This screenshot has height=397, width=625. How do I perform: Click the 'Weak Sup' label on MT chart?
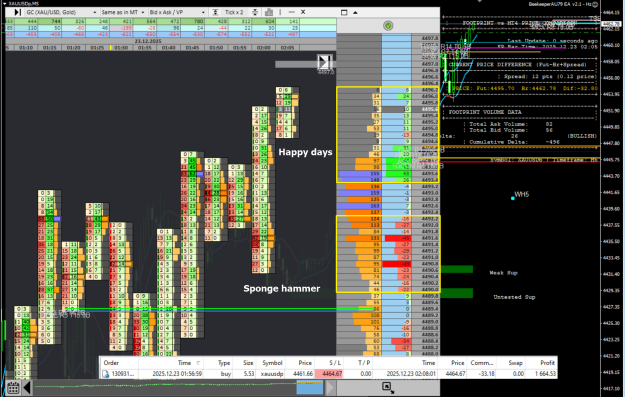click(x=503, y=273)
